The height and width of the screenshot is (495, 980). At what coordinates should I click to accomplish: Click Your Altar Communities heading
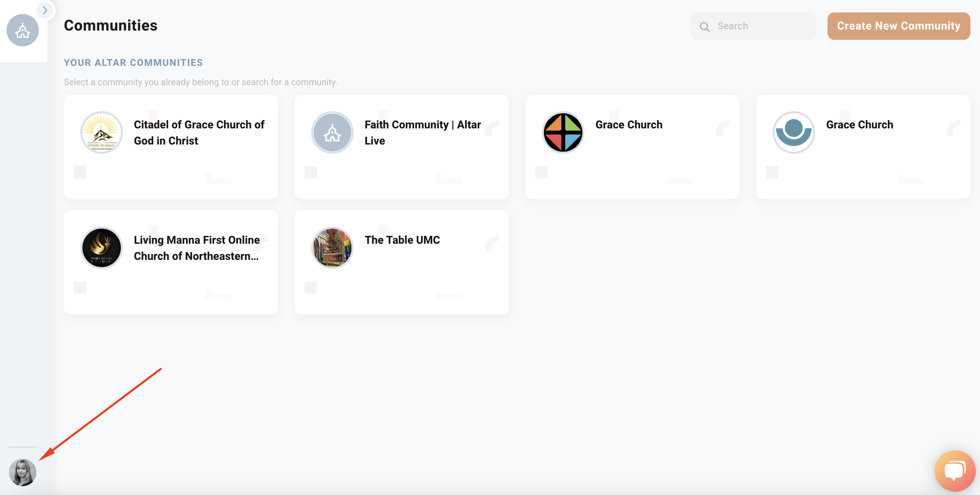[x=133, y=63]
